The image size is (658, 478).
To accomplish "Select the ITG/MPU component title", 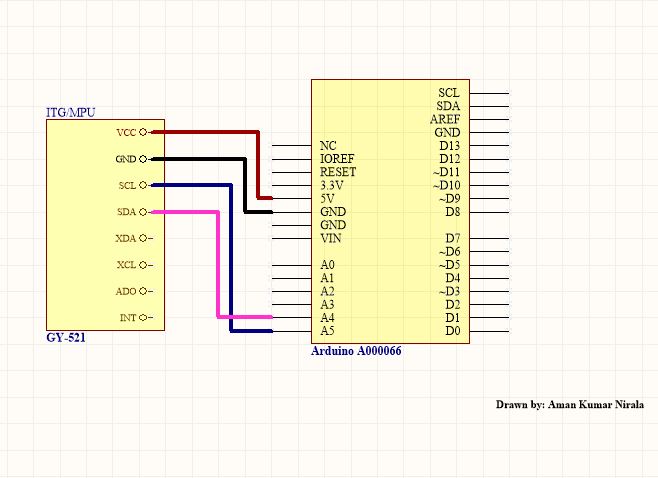I will pos(71,112).
